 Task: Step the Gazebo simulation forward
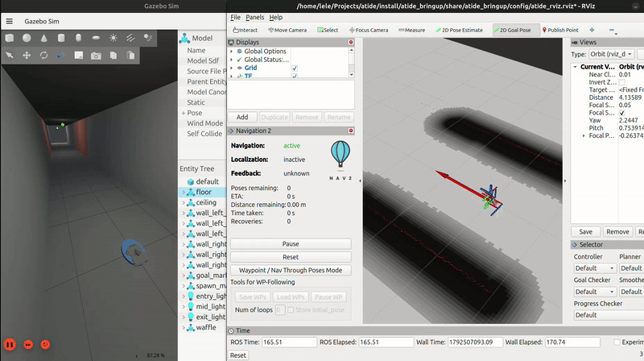(28, 344)
